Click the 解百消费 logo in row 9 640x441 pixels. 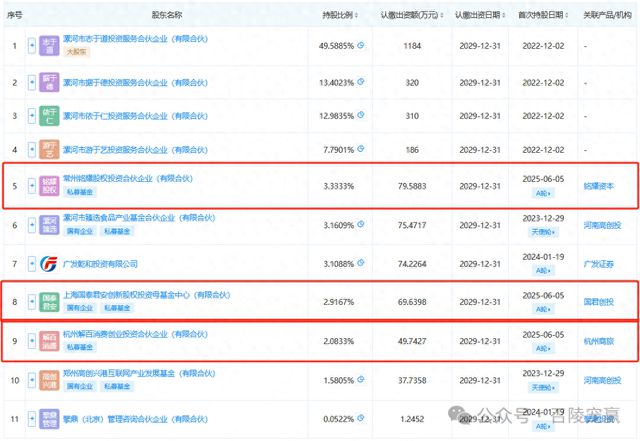pos(49,341)
